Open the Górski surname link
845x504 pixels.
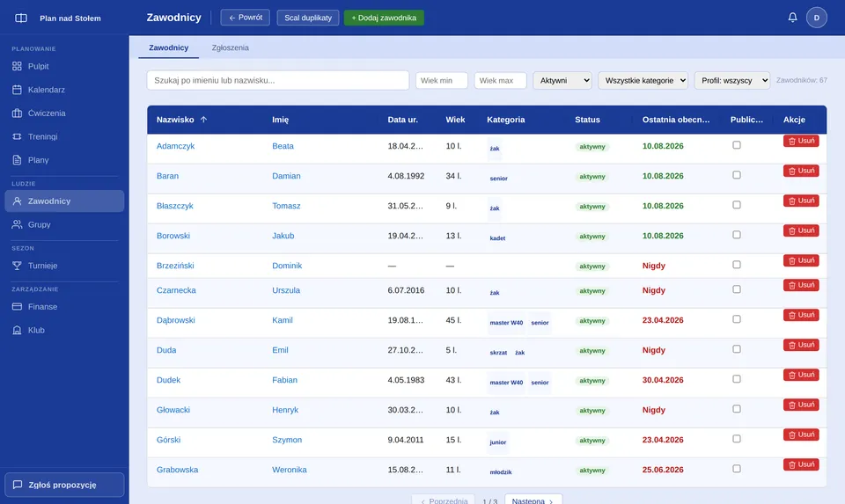[x=169, y=440]
